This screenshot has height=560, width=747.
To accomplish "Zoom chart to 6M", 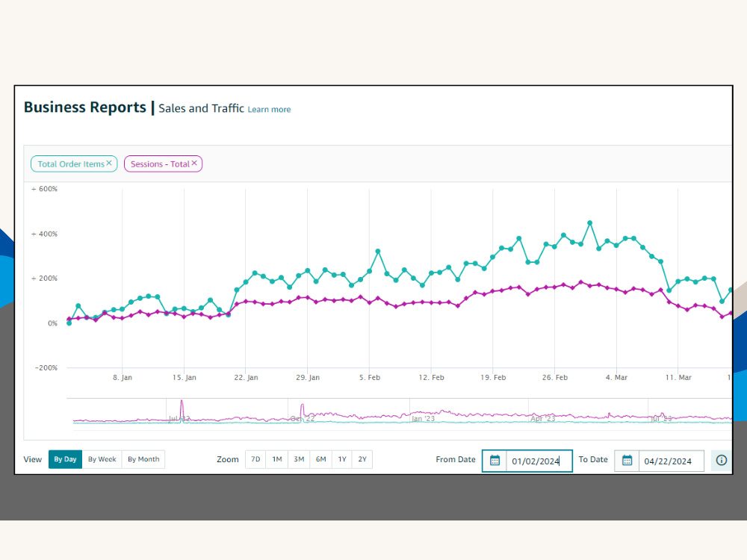I will coord(321,459).
